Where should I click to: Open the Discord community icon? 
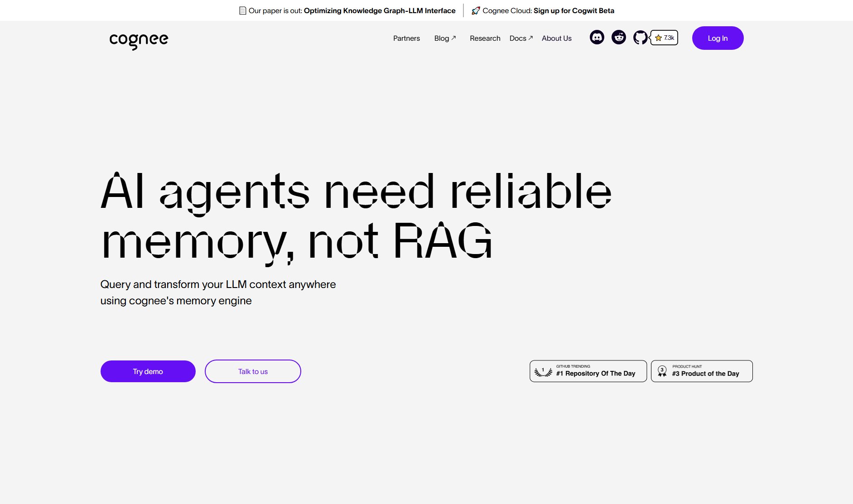[597, 37]
